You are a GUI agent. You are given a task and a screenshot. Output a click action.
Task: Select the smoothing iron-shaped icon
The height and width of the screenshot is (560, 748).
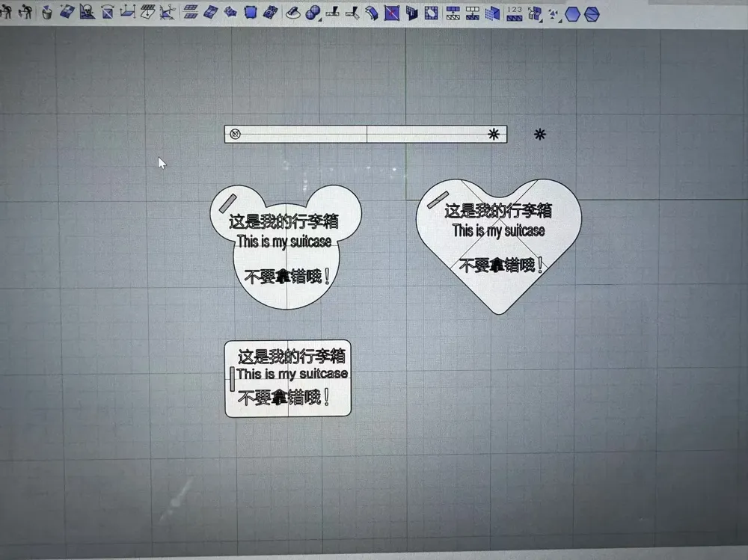(x=293, y=13)
